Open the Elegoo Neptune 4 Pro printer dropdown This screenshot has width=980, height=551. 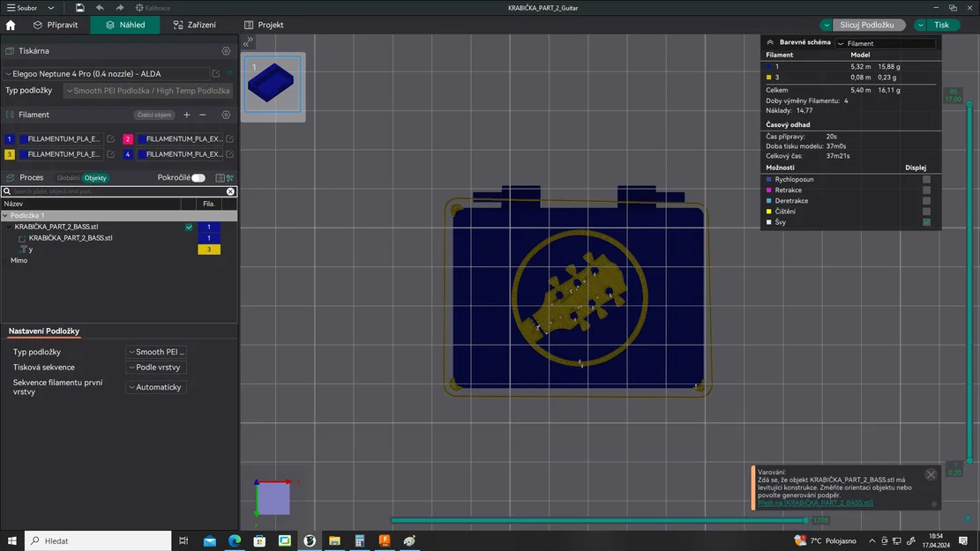pos(106,74)
